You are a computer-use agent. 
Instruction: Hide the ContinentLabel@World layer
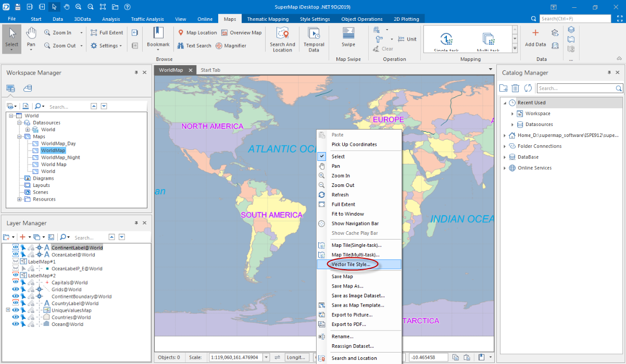(16, 247)
